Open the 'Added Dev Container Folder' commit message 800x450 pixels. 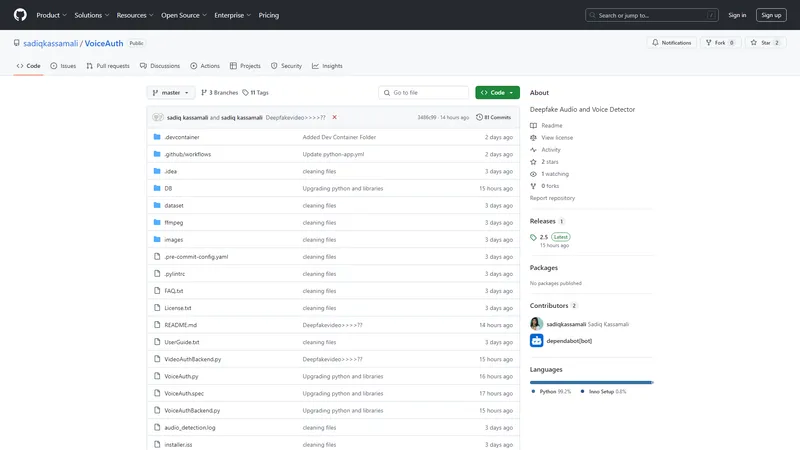(x=339, y=137)
